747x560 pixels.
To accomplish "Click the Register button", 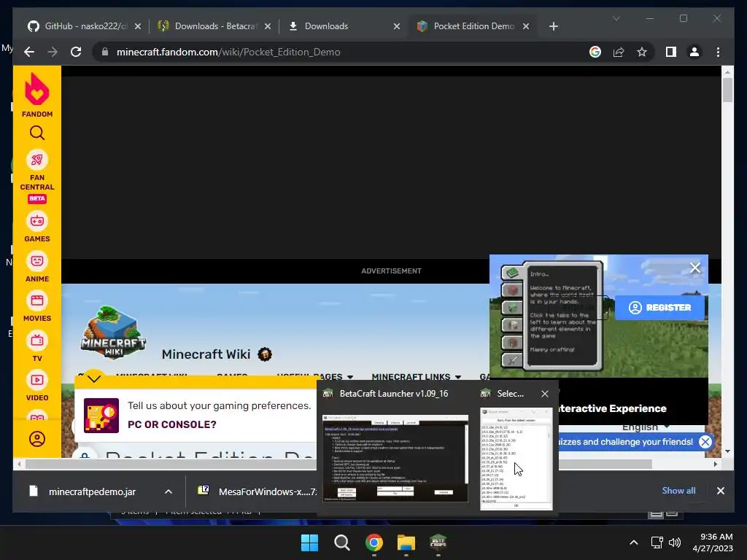I will [x=659, y=308].
